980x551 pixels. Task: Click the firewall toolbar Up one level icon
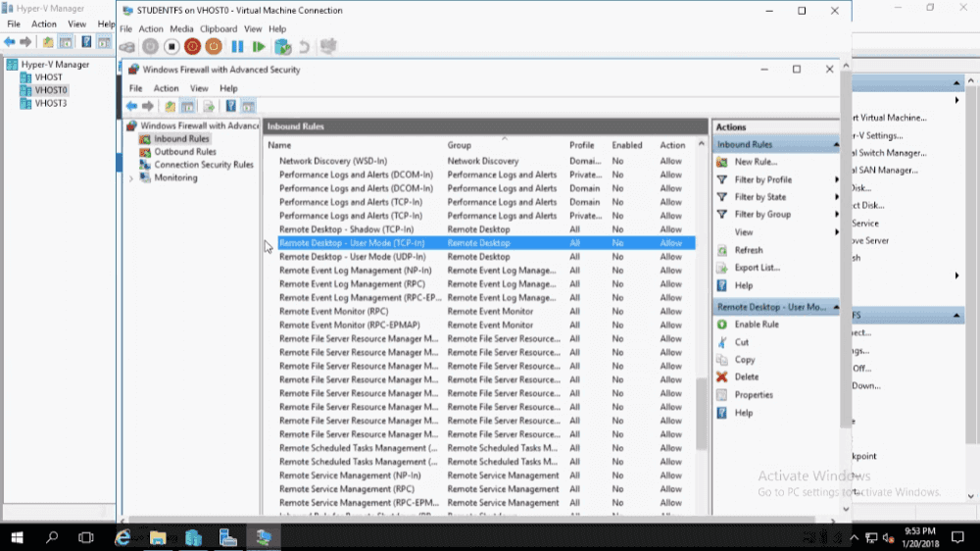click(x=170, y=106)
